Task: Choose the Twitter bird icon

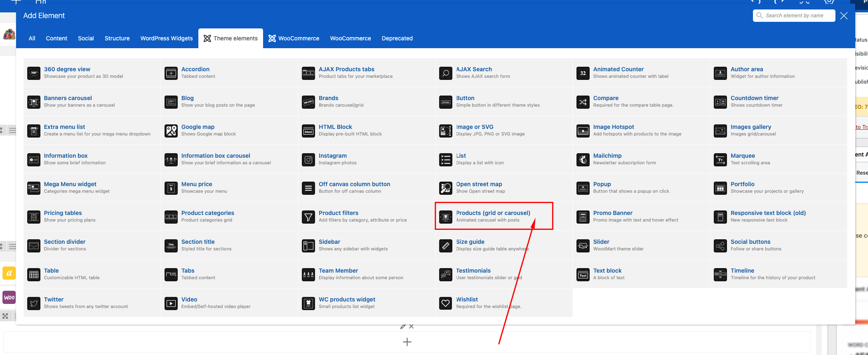Action: coord(34,303)
